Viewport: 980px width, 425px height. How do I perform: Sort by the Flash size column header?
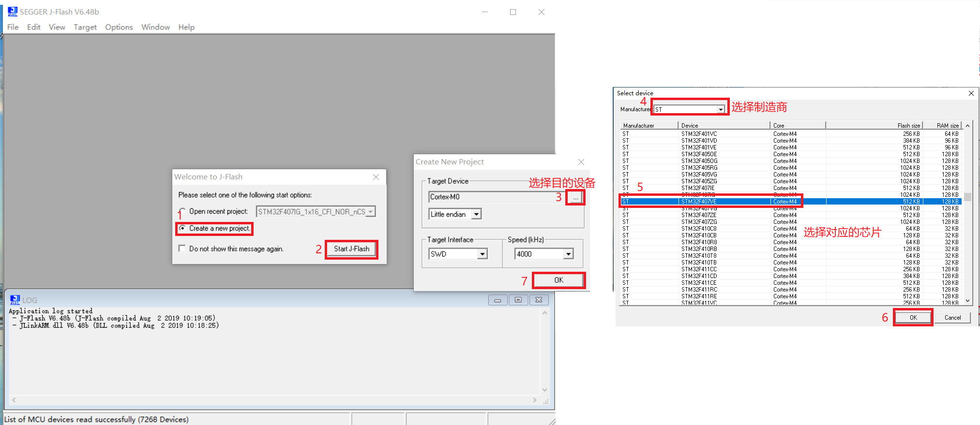874,125
